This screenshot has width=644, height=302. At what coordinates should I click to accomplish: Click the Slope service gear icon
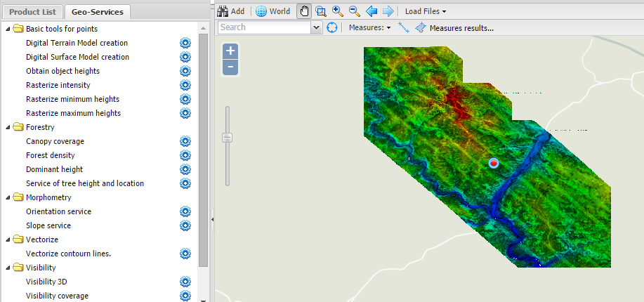(x=185, y=225)
